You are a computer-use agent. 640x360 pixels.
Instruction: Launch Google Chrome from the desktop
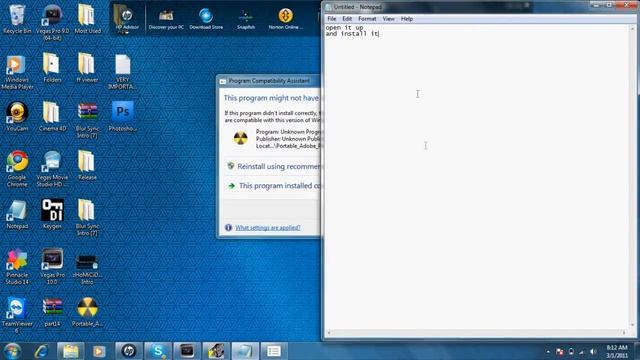[x=17, y=169]
